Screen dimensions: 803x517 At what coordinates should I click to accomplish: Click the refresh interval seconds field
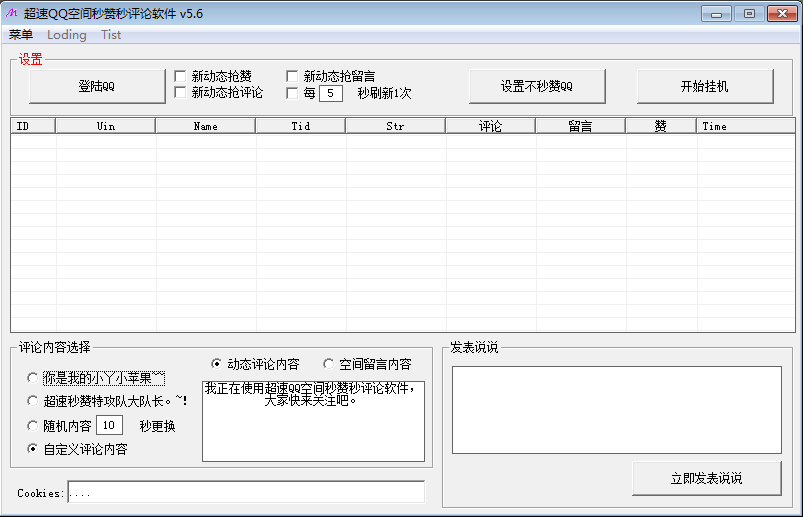click(x=331, y=93)
